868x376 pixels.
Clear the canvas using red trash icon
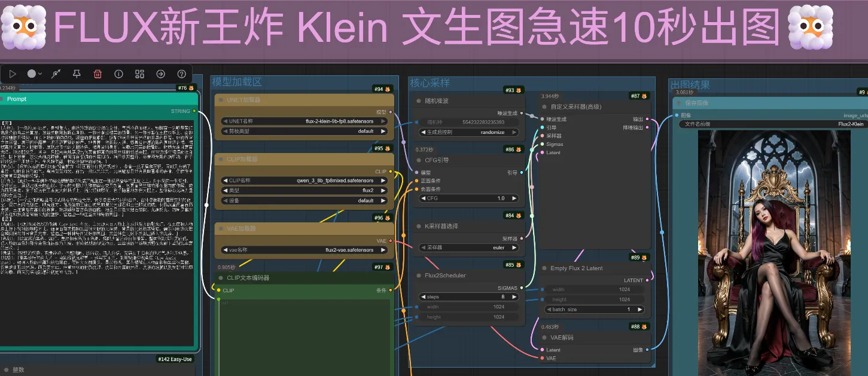point(98,74)
